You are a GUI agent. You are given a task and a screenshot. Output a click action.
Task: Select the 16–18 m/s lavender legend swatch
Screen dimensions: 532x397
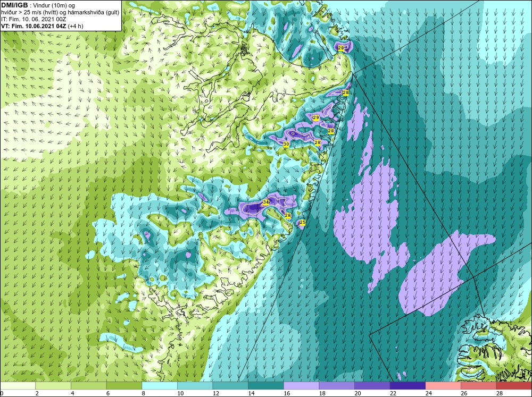[301, 386]
